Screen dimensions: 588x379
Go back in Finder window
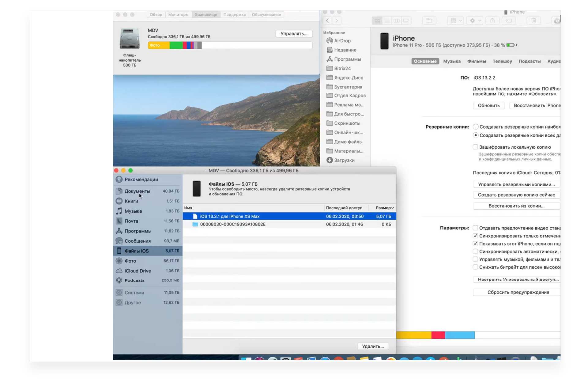pos(328,21)
